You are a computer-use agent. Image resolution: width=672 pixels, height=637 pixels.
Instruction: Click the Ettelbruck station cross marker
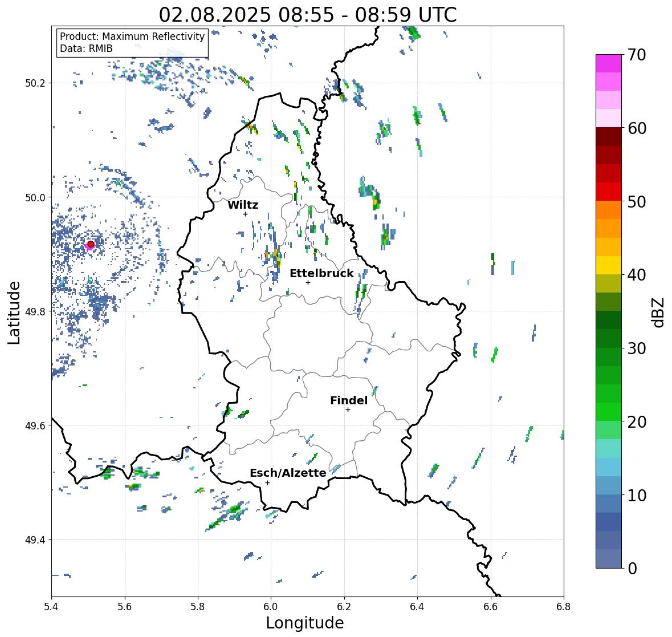tap(308, 282)
